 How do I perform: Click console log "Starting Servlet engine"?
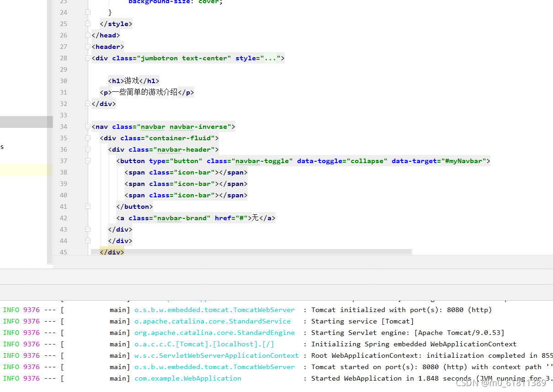point(408,333)
